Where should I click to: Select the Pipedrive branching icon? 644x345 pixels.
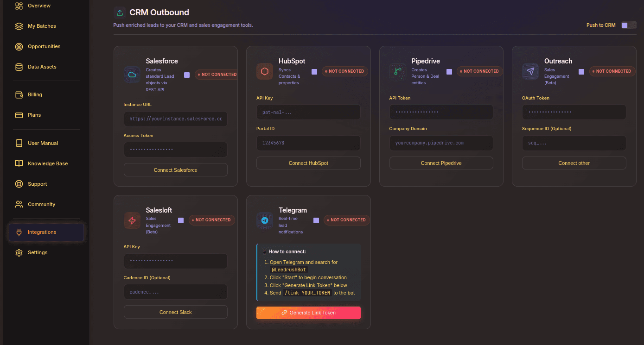pos(397,71)
